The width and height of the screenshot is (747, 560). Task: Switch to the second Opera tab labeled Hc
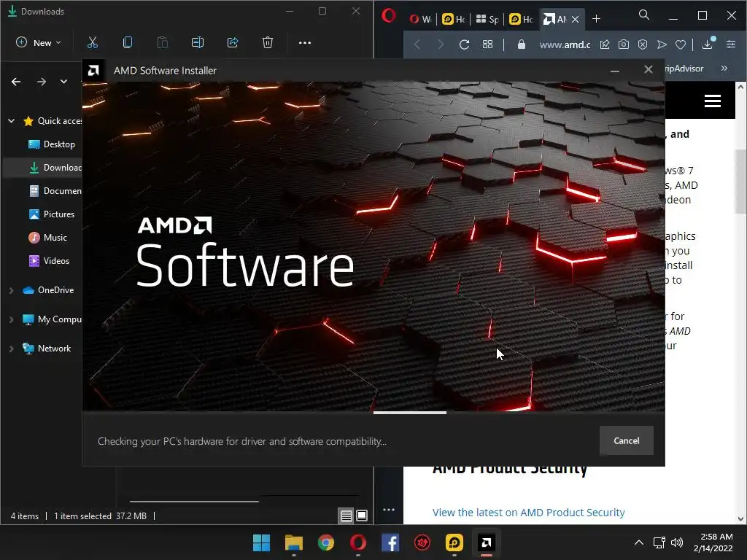click(454, 19)
